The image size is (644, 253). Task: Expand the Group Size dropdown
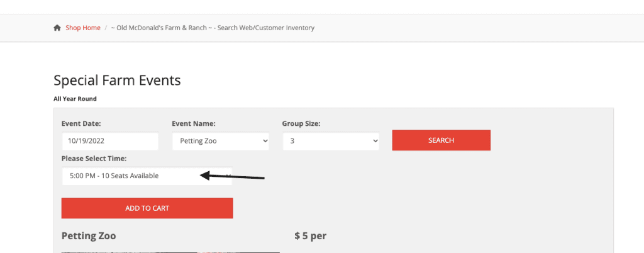point(331,141)
